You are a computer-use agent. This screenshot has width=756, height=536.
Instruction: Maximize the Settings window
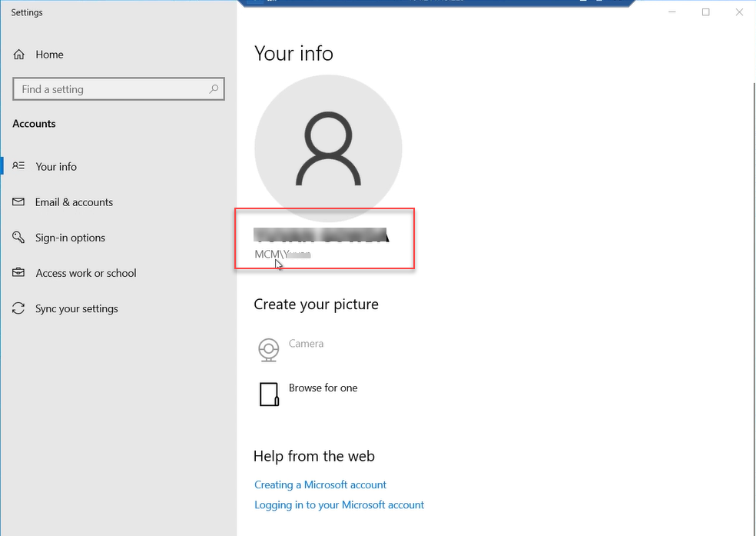705,12
